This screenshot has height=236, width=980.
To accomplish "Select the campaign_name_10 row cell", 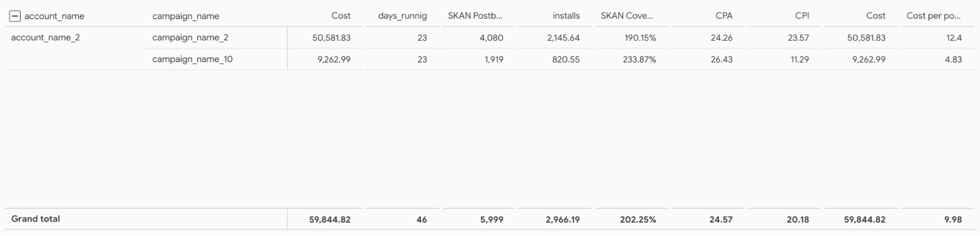I will [192, 59].
